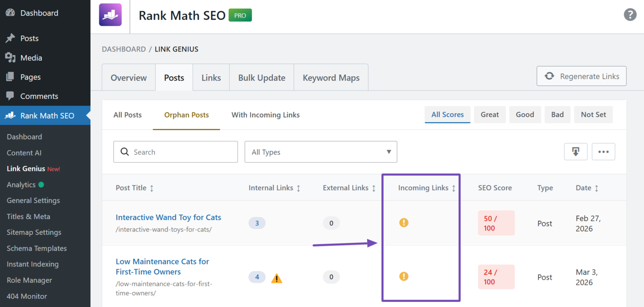
Task: Filter by Bad score
Action: click(x=558, y=114)
